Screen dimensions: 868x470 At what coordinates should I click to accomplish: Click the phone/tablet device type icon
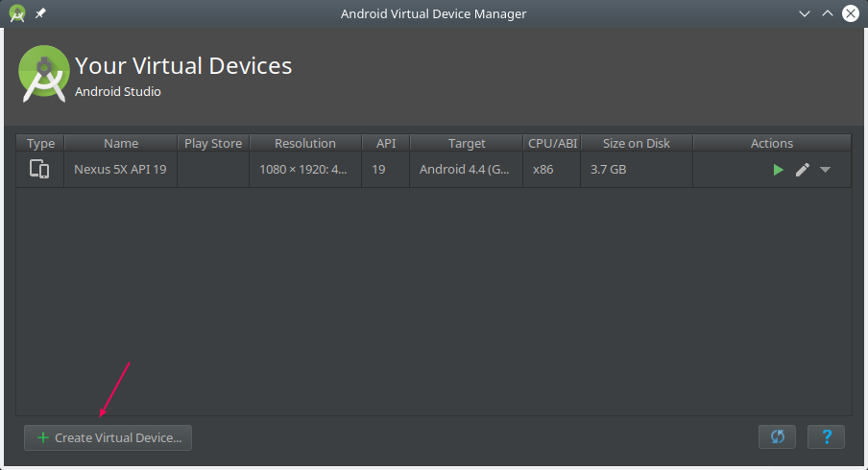click(x=39, y=169)
